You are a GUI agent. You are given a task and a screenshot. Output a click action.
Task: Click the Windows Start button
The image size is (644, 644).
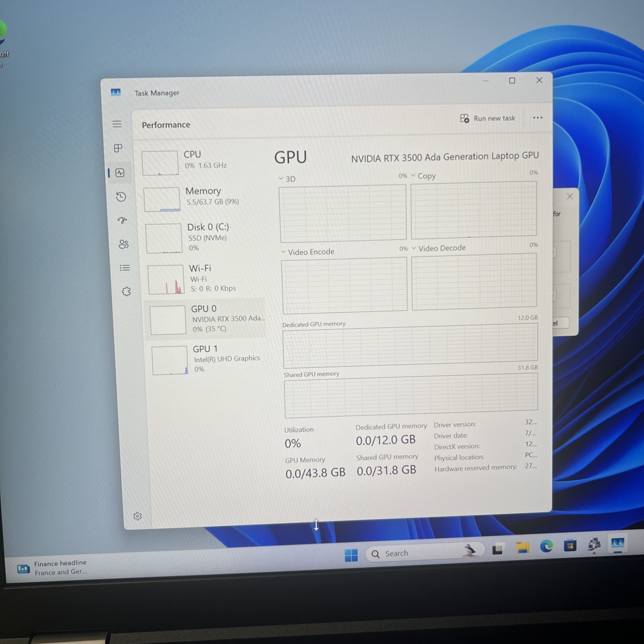(351, 555)
